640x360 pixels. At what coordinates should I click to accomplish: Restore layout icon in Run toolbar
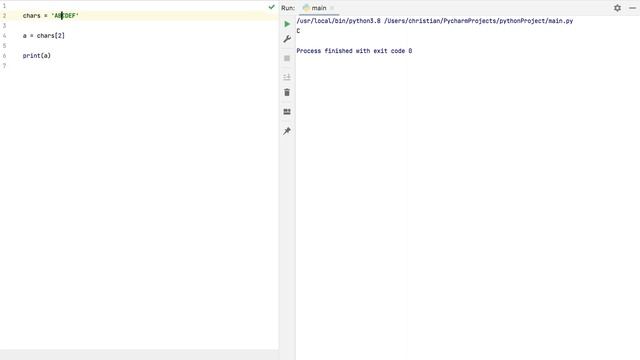point(287,112)
